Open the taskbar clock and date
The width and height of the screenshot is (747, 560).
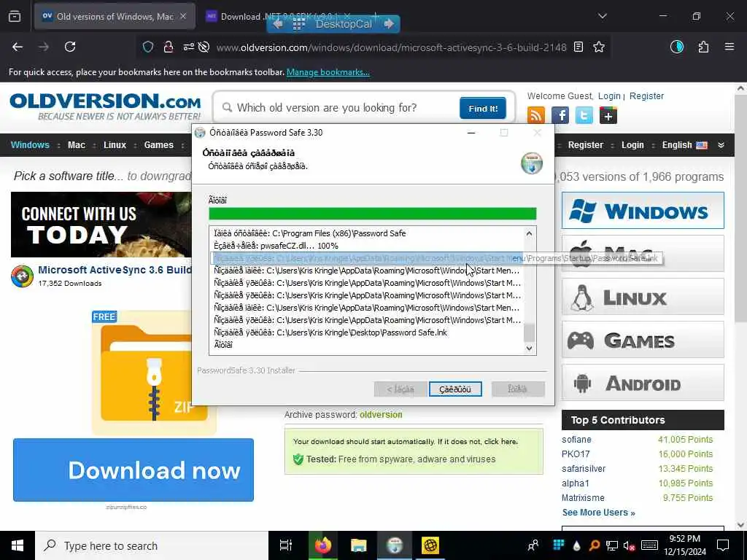click(x=684, y=545)
